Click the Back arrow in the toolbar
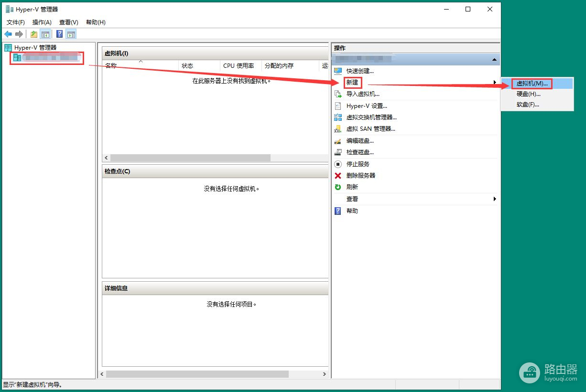Viewport: 586px width, 392px height. 8,34
